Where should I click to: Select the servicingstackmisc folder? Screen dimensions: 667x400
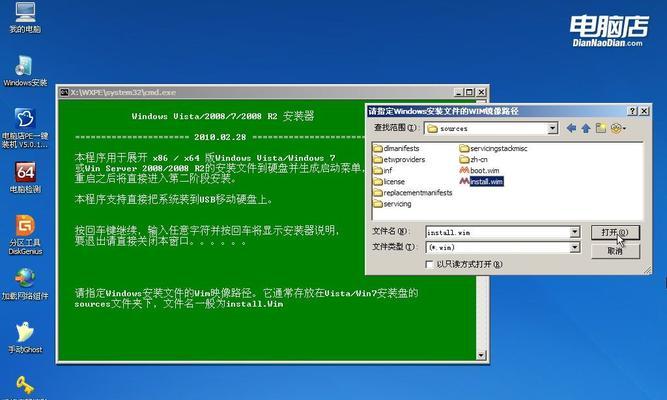point(493,148)
